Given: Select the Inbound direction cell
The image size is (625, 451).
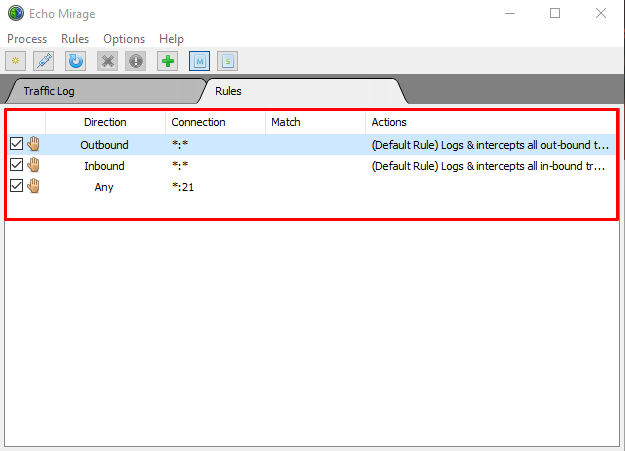Looking at the screenshot, I should 104,166.
